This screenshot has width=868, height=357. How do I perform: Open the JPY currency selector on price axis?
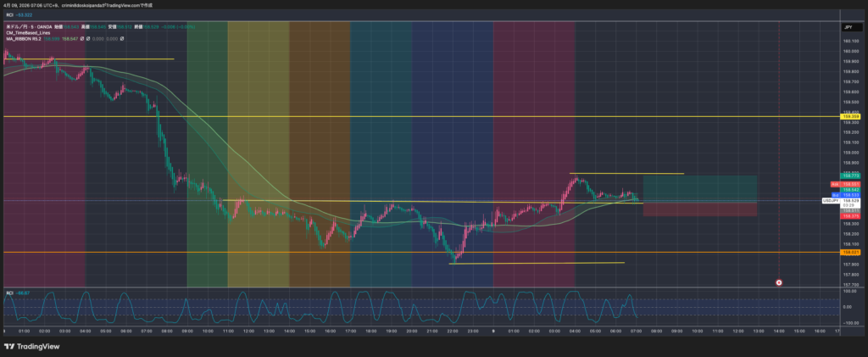(x=848, y=27)
